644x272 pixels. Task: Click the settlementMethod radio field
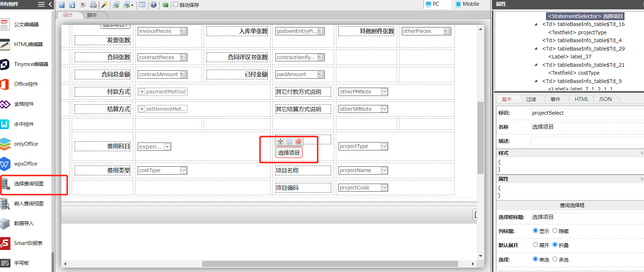click(163, 109)
